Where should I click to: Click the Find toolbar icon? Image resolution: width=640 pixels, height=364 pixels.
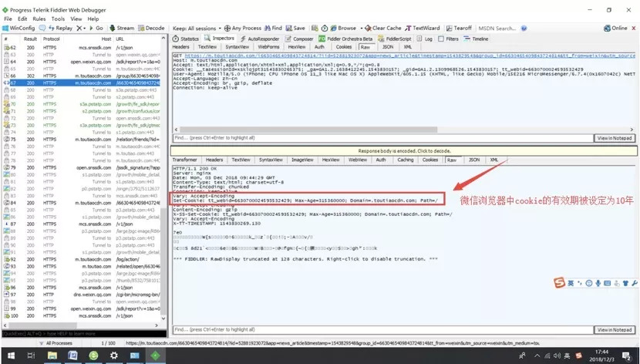273,28
